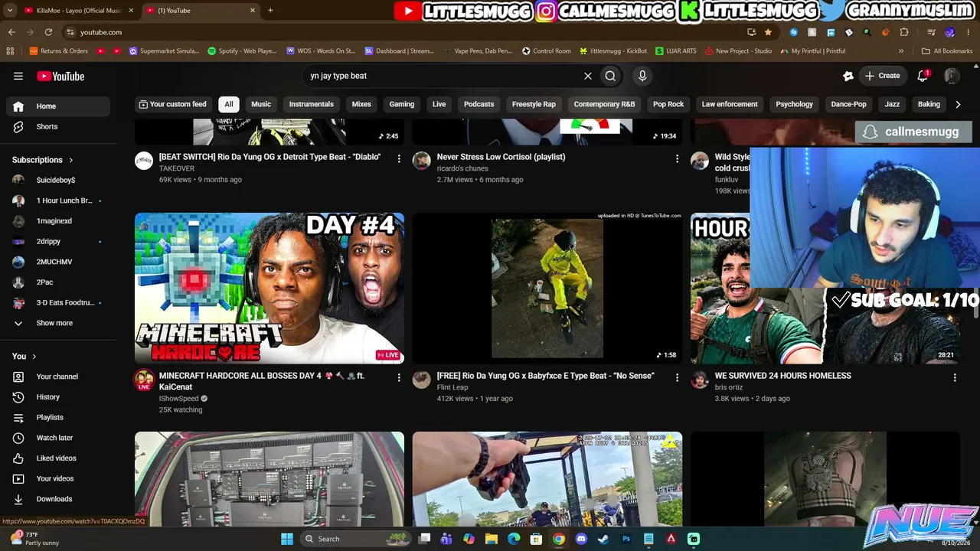Open Discord from the taskbar
This screenshot has width=980, height=551.
581,539
